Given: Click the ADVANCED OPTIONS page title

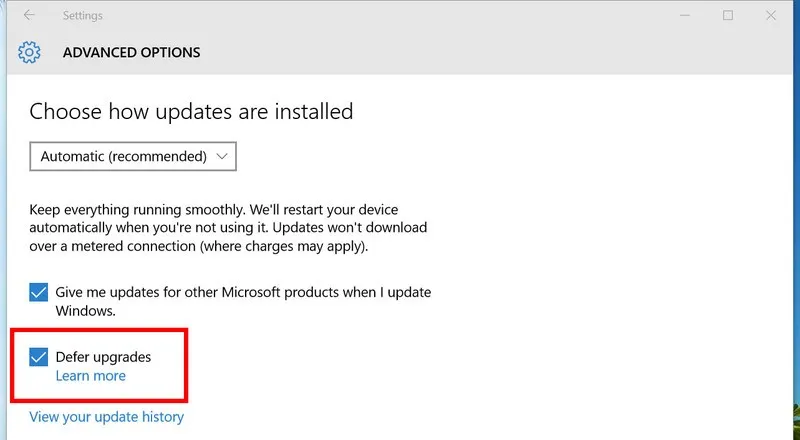Looking at the screenshot, I should pos(131,52).
